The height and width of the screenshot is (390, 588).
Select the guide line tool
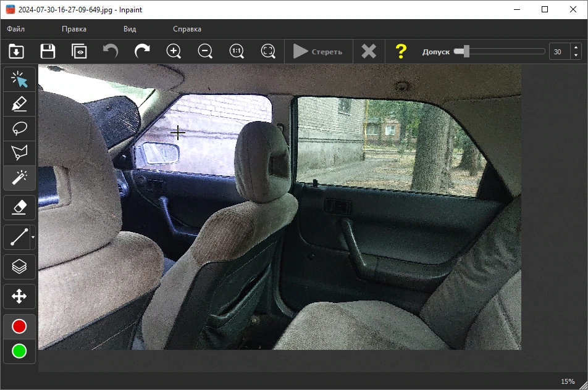(x=17, y=237)
